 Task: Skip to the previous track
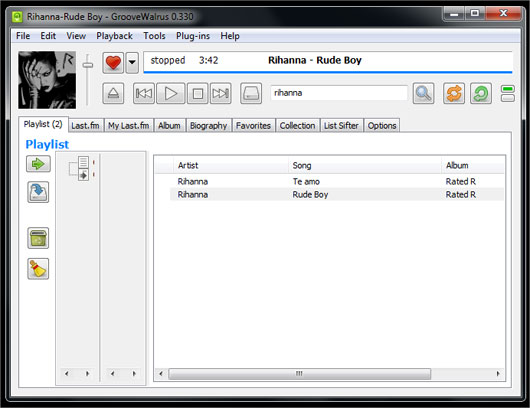pyautogui.click(x=144, y=93)
